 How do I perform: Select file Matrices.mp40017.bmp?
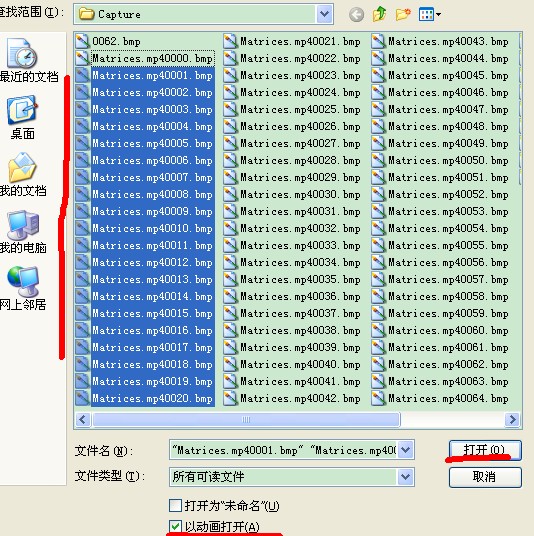(x=152, y=347)
